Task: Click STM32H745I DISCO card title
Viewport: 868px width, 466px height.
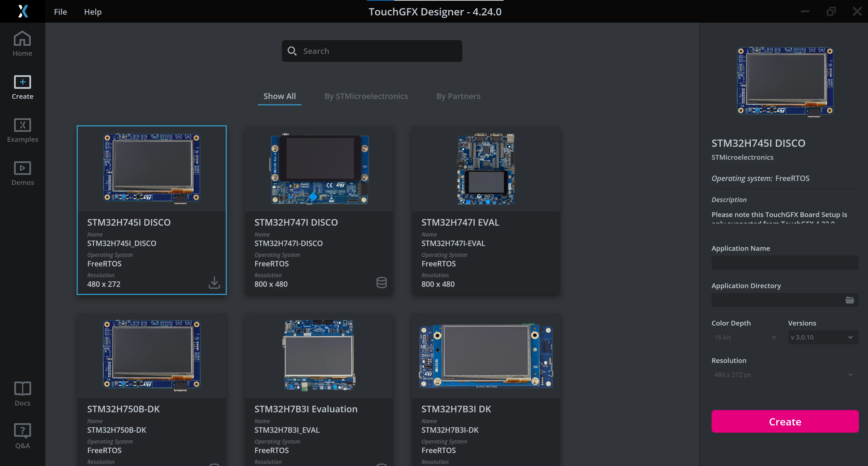Action: click(129, 222)
